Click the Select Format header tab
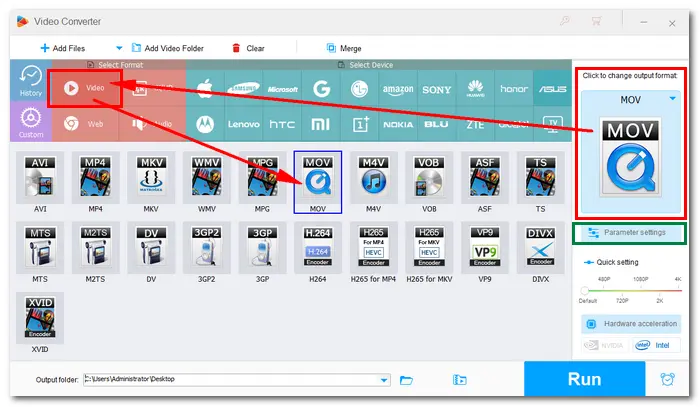 click(115, 65)
